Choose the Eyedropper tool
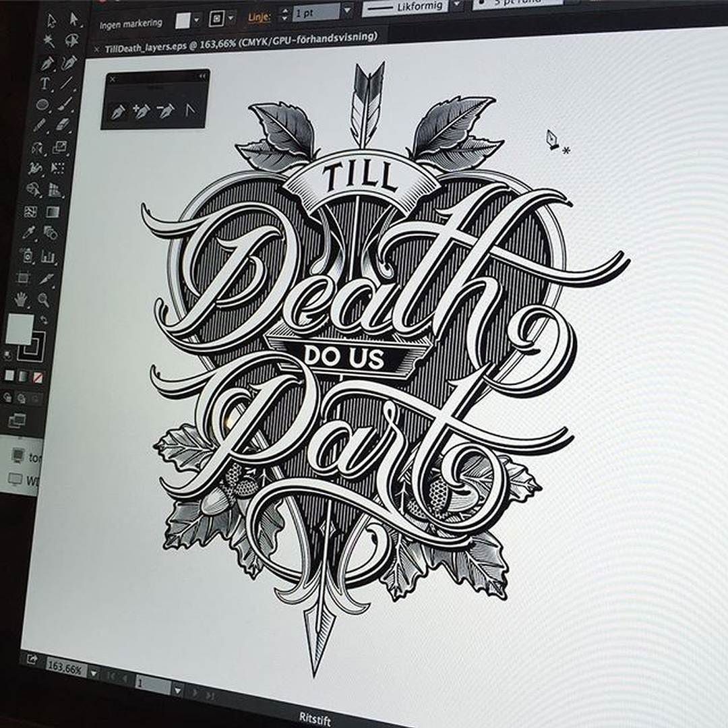Screen dimensions: 728x728 (29, 233)
